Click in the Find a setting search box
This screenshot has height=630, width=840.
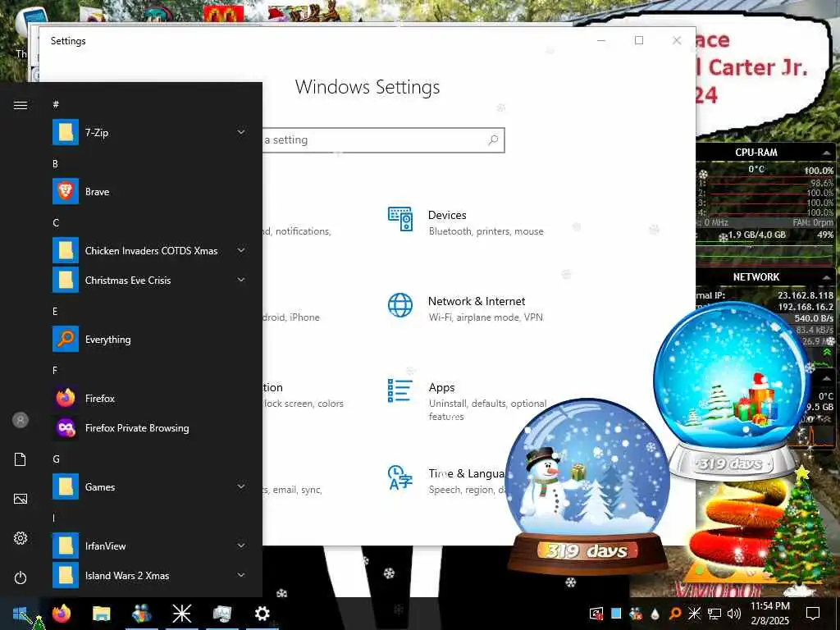(x=384, y=139)
